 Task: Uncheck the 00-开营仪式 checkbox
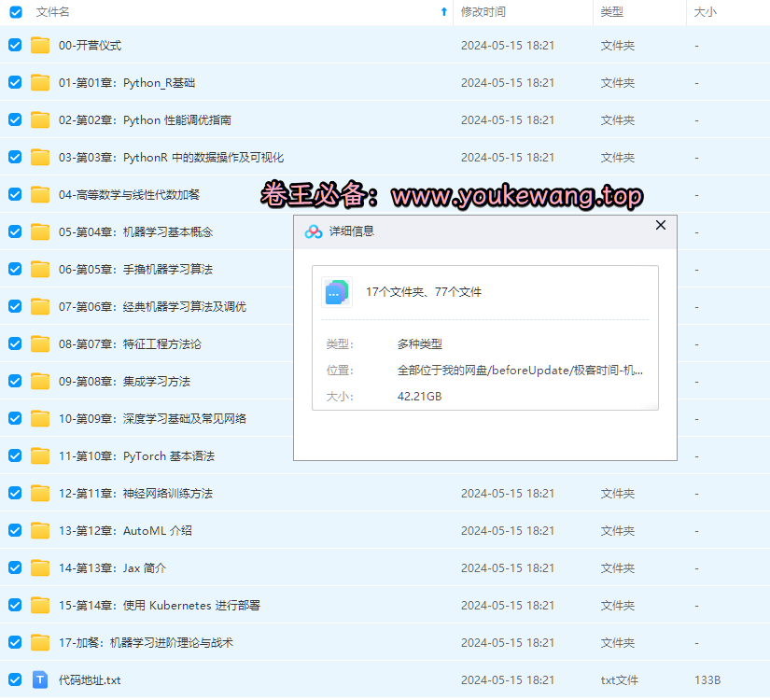[15, 45]
